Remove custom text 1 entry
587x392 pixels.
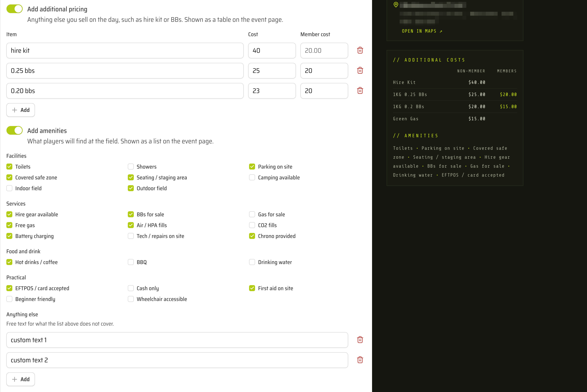(360, 340)
